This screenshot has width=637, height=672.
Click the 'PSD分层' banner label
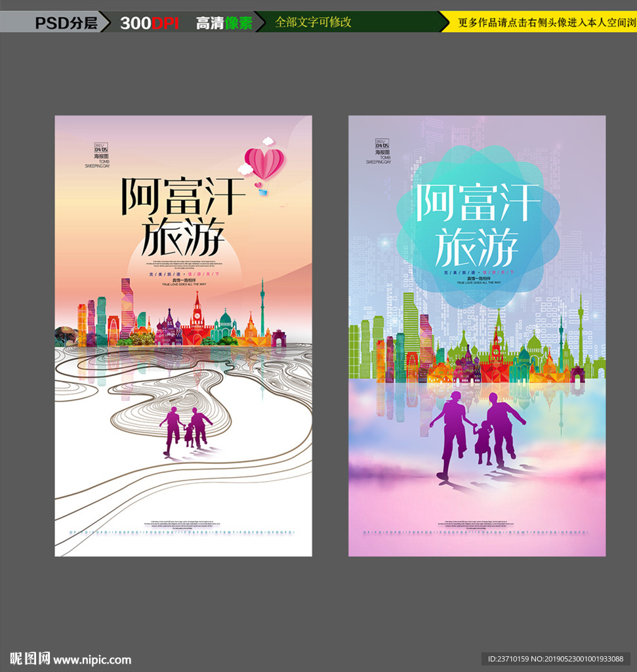pos(66,23)
